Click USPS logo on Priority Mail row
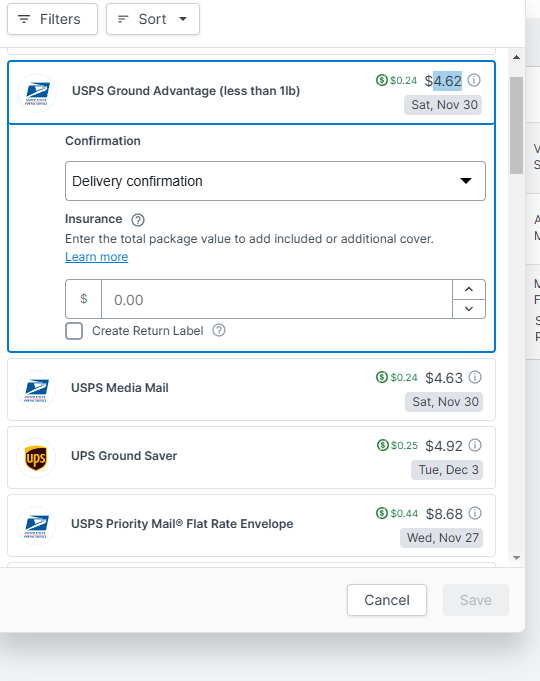This screenshot has height=681, width=540. 36,526
